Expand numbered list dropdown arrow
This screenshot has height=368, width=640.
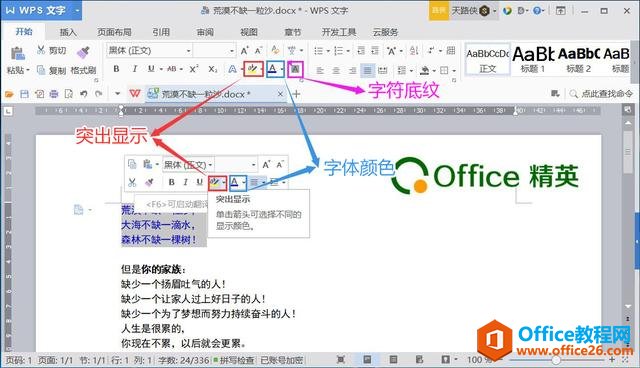[348, 51]
